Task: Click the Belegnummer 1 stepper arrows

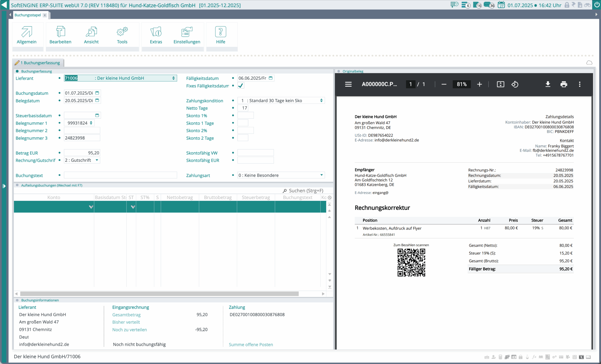Action: (x=91, y=123)
